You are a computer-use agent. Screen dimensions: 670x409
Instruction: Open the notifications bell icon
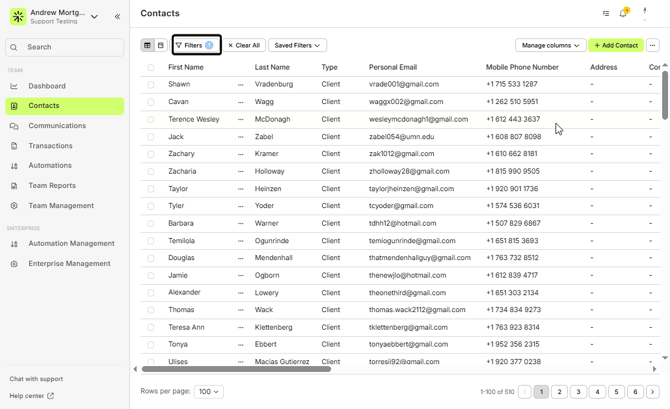[623, 14]
